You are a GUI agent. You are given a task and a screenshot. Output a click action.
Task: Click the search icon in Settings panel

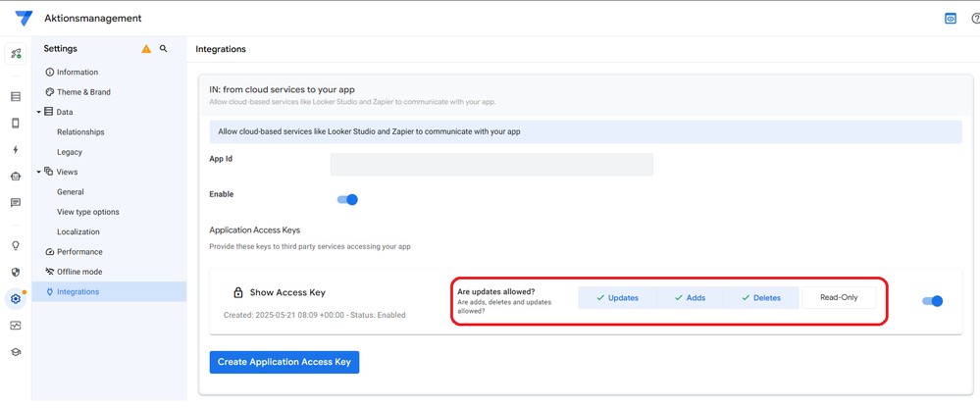point(164,48)
